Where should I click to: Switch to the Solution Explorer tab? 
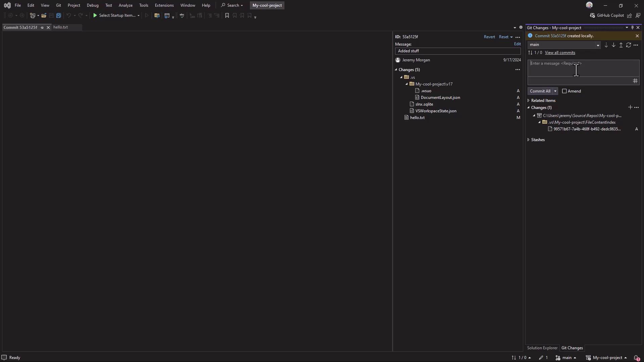point(542,348)
